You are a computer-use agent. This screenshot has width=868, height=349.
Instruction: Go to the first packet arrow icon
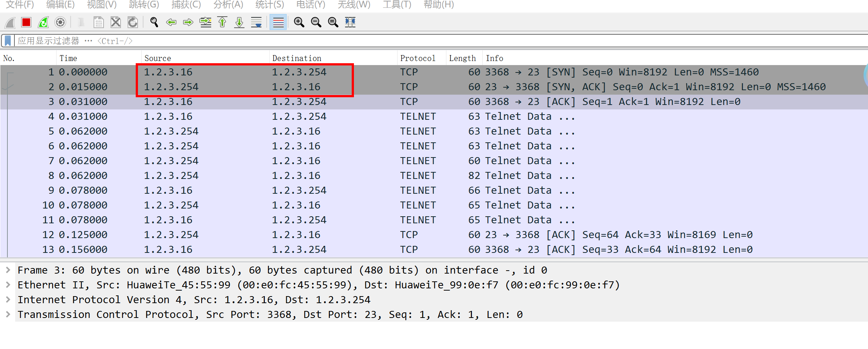coord(222,23)
